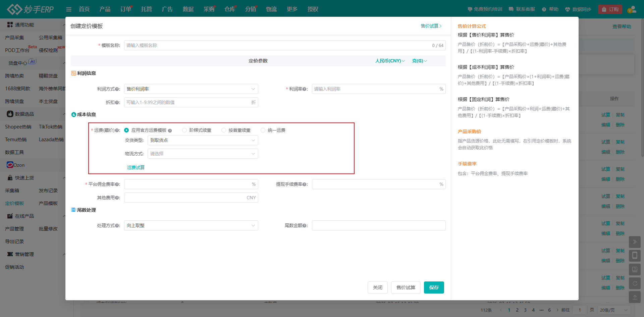Image resolution: width=644 pixels, height=317 pixels.
Task: Click the 保存 button
Action: click(434, 287)
